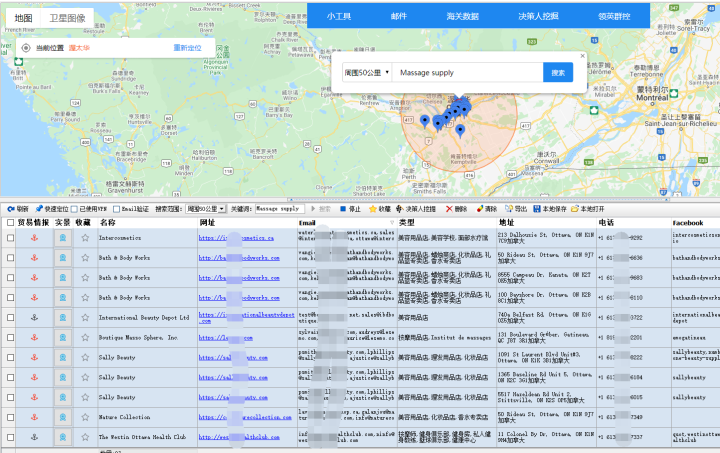Star the Intercosmetics row as favorite
Viewport: 720px width, 453px height.
pyautogui.click(x=85, y=238)
